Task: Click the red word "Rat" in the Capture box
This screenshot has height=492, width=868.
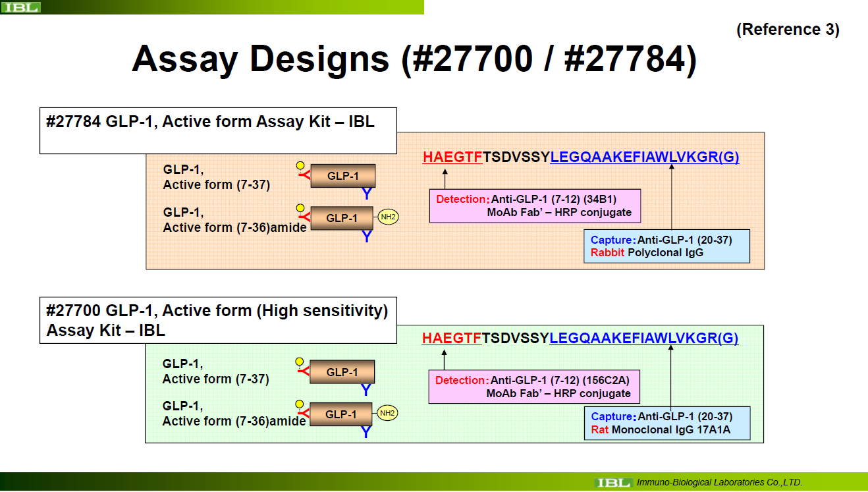Action: pos(600,430)
